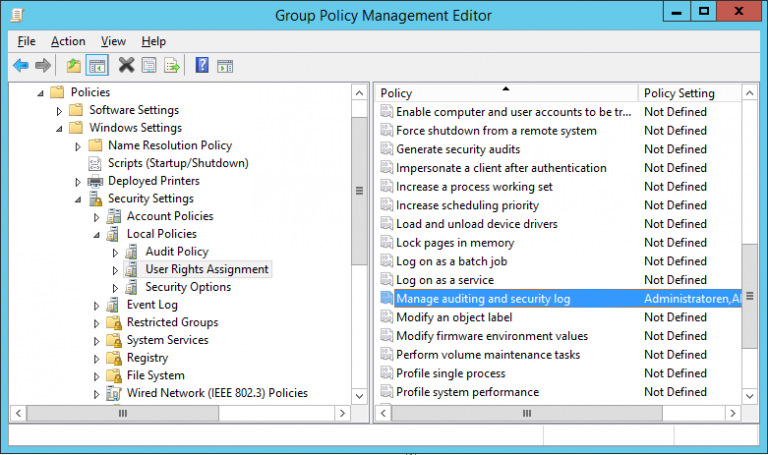
Task: Open Properties from the toolbar icon
Action: (149, 66)
